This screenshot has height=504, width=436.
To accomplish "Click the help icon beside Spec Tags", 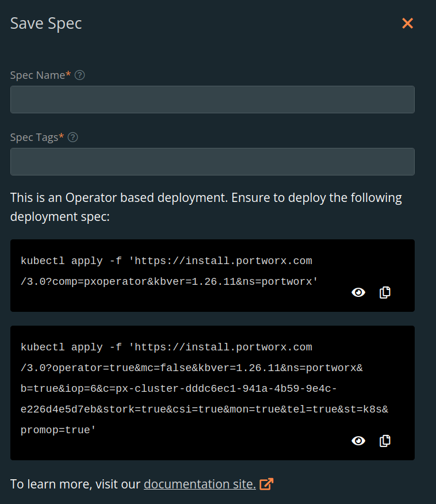I will click(73, 138).
